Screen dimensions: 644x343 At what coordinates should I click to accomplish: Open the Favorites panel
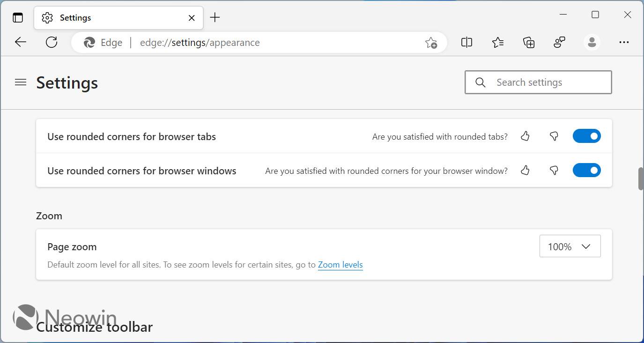497,42
